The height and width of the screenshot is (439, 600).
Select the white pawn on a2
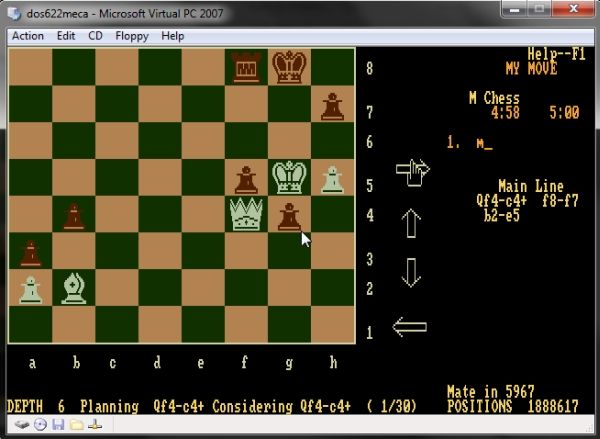(31, 290)
